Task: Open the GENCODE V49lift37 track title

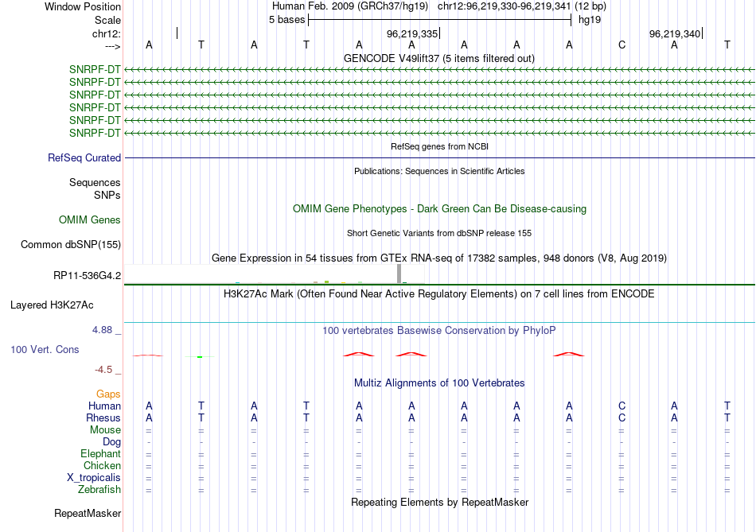Action: pos(439,59)
